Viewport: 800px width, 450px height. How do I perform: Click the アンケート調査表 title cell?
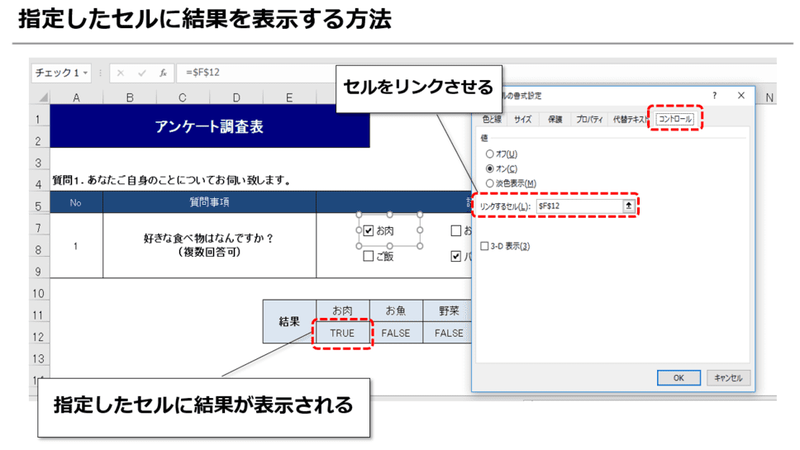[210, 126]
